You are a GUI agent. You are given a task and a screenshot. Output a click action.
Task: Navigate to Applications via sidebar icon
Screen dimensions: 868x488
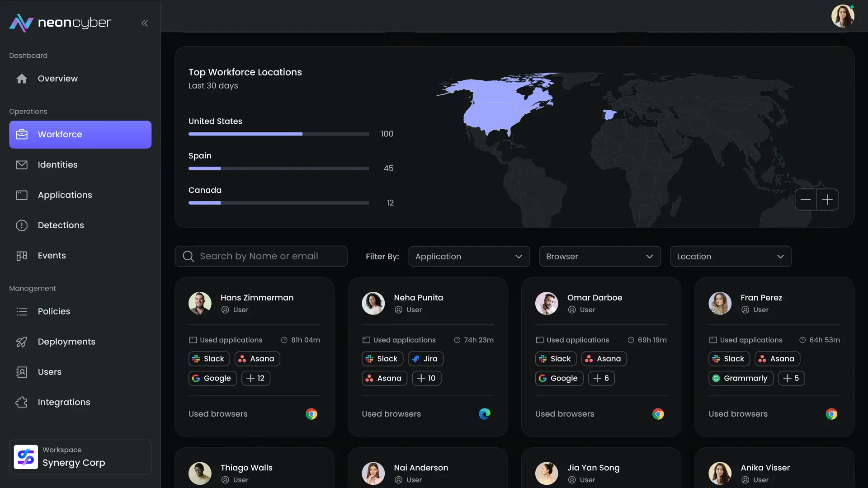[22, 195]
